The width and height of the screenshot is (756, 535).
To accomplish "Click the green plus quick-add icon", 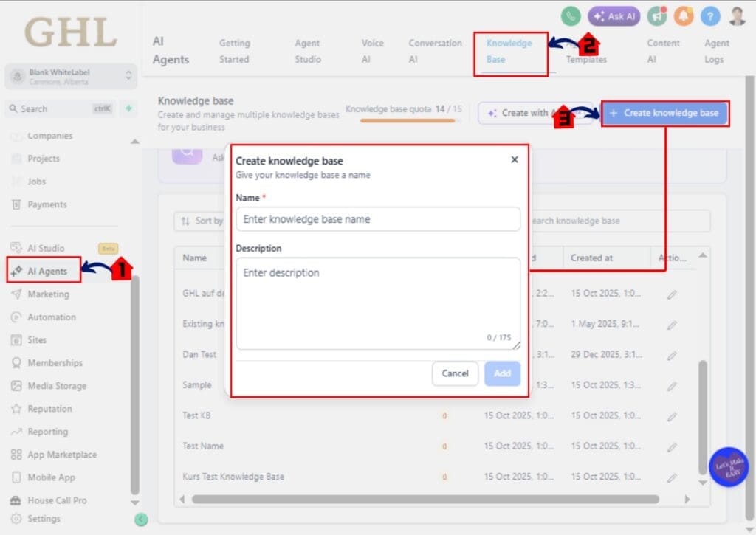I will coord(128,108).
